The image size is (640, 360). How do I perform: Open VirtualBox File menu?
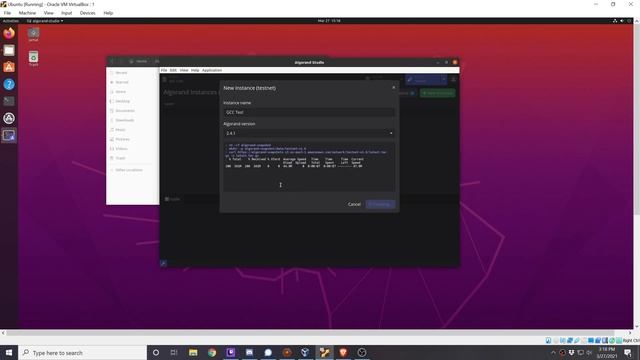(x=7, y=13)
